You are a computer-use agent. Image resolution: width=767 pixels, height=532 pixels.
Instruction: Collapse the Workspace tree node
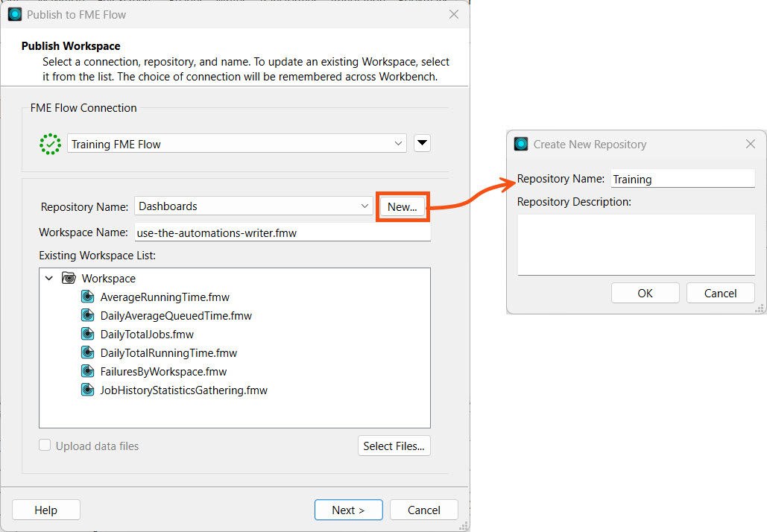click(49, 278)
